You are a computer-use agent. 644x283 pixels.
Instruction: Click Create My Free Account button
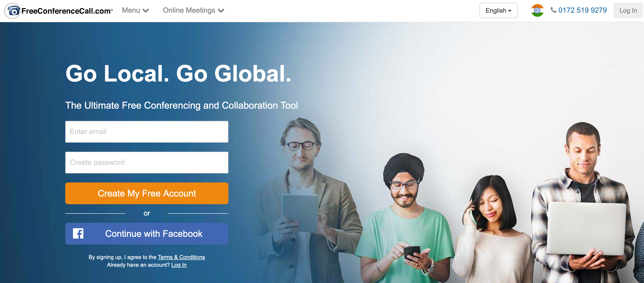[x=147, y=193]
